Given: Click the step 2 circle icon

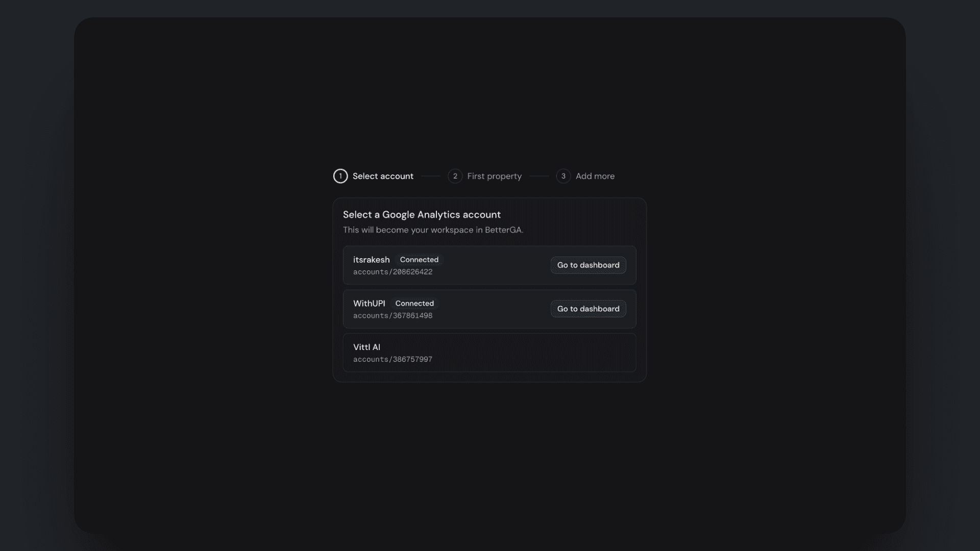Looking at the screenshot, I should pos(455,176).
